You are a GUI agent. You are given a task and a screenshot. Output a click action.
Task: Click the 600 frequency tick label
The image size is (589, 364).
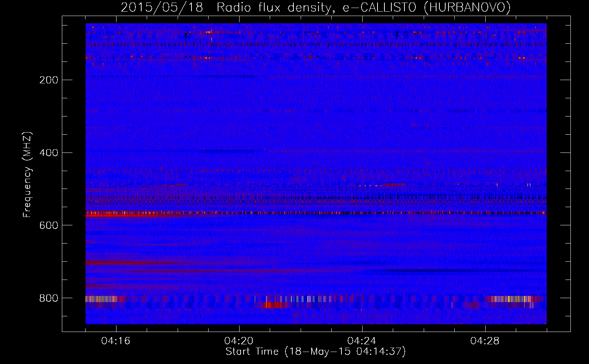coord(48,225)
